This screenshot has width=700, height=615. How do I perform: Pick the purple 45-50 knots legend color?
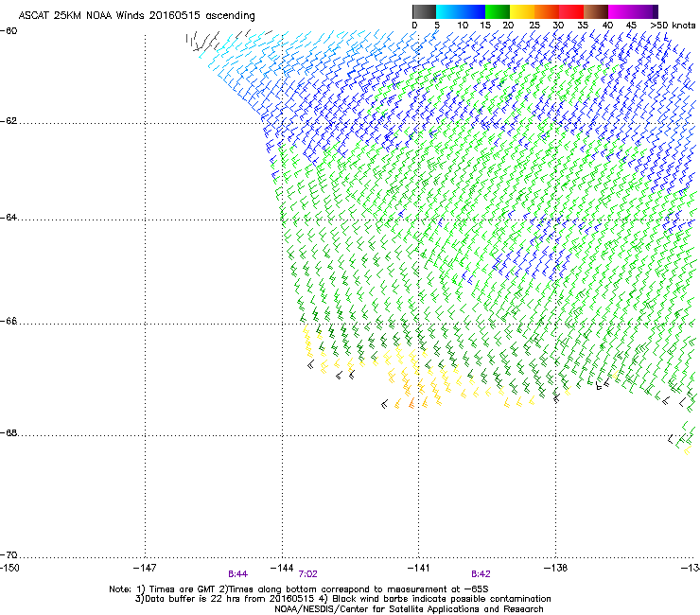[x=645, y=11]
